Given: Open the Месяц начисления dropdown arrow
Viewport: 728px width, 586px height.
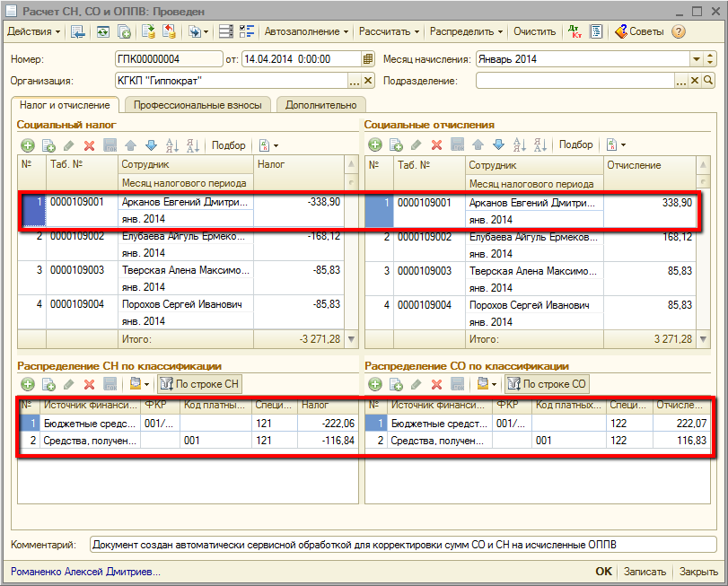Looking at the screenshot, I should click(697, 59).
